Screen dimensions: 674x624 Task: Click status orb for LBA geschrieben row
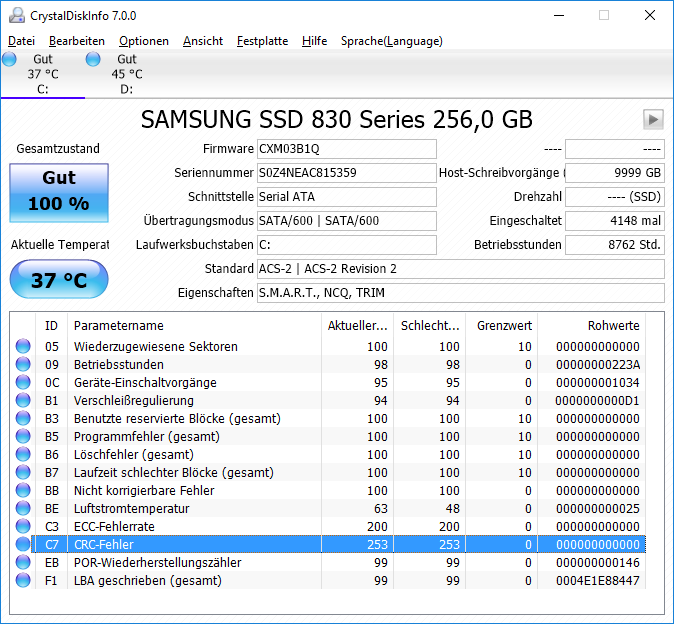click(23, 581)
